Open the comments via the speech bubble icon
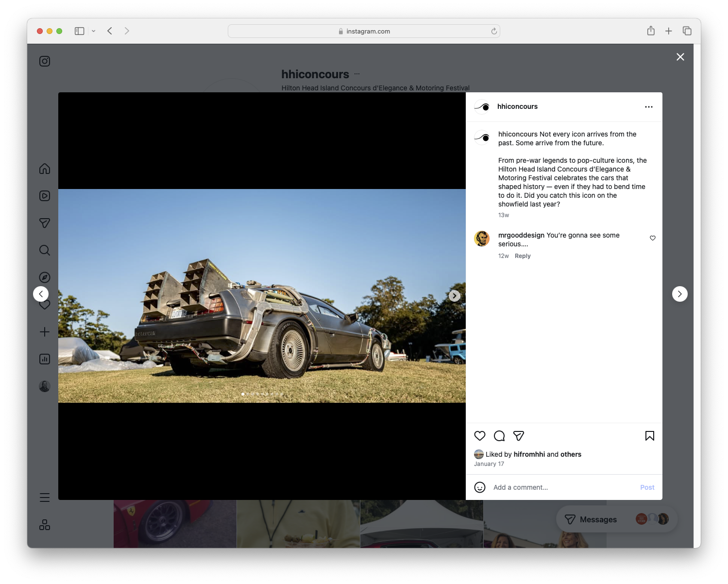 499,436
